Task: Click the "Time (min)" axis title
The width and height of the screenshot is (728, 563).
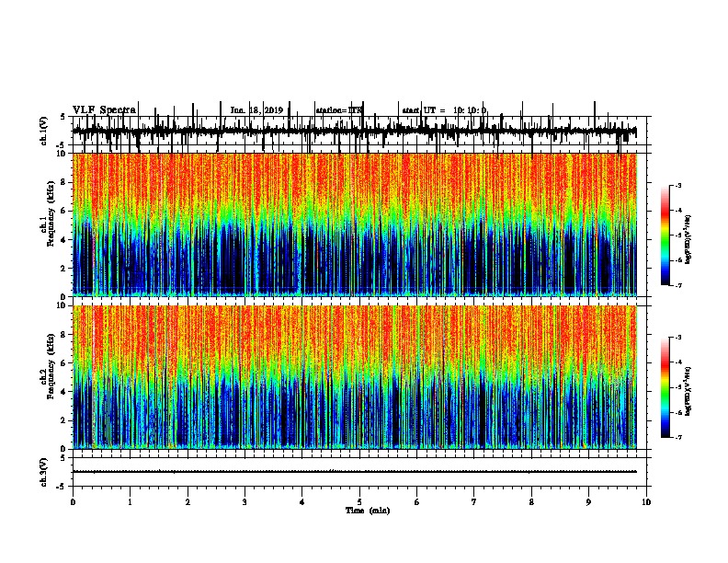Action: (368, 511)
